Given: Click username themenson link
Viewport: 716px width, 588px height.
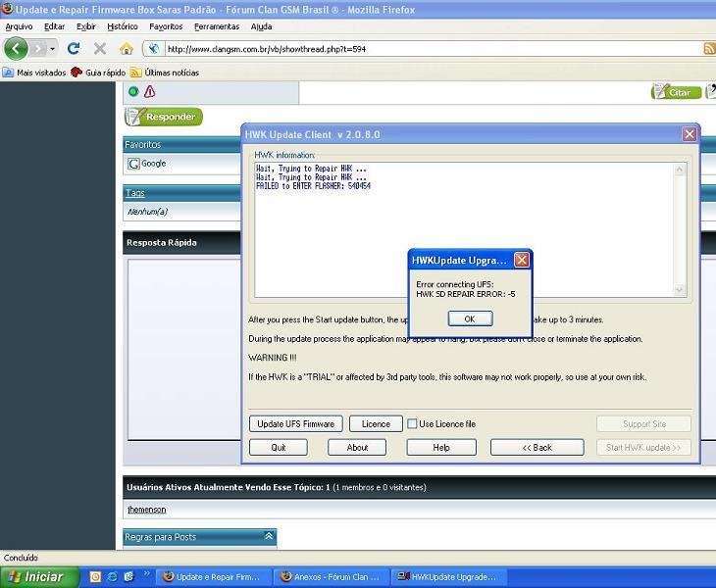Looking at the screenshot, I should (x=146, y=510).
